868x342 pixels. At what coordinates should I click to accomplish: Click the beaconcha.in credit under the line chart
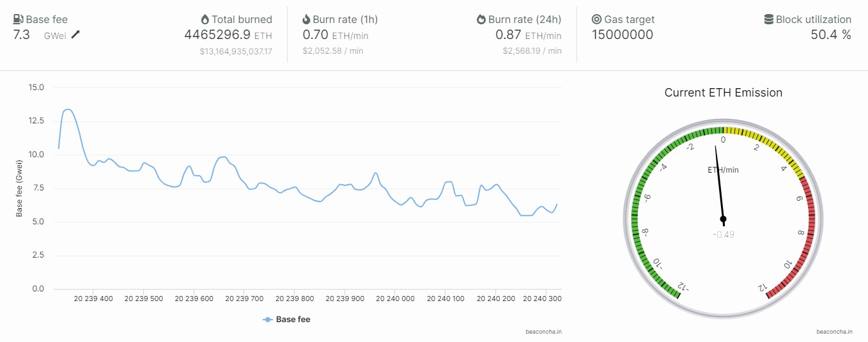click(x=543, y=332)
